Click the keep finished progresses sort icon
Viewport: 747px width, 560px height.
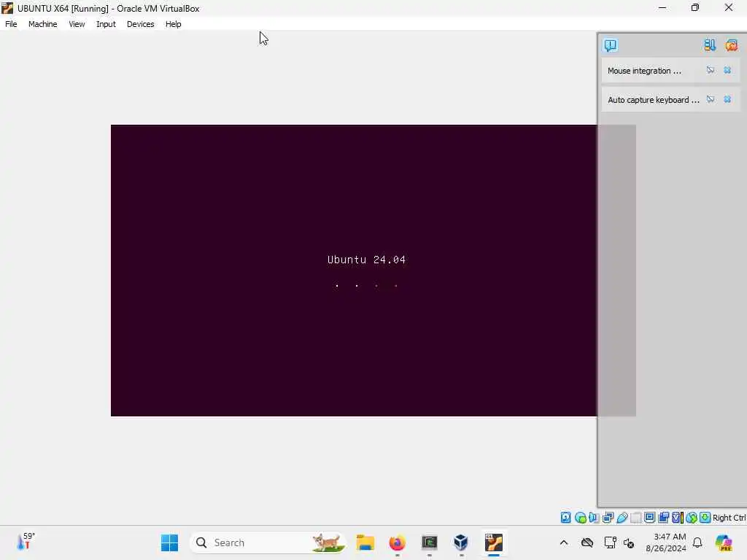click(x=710, y=45)
